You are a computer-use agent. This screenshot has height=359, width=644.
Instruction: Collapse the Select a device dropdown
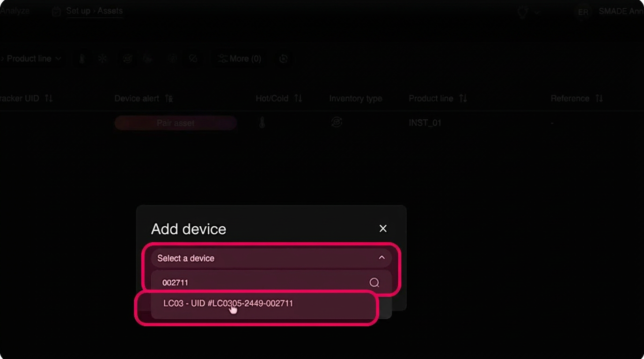click(382, 258)
